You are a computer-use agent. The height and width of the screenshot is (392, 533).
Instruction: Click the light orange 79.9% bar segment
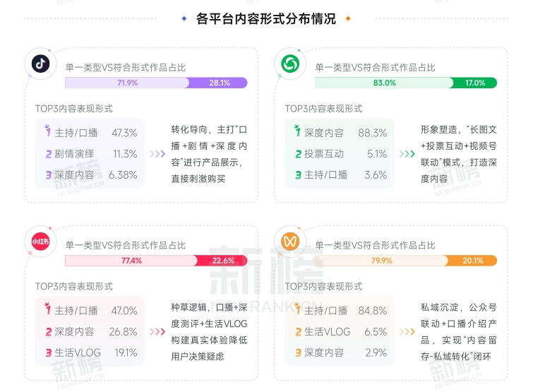coord(381,261)
